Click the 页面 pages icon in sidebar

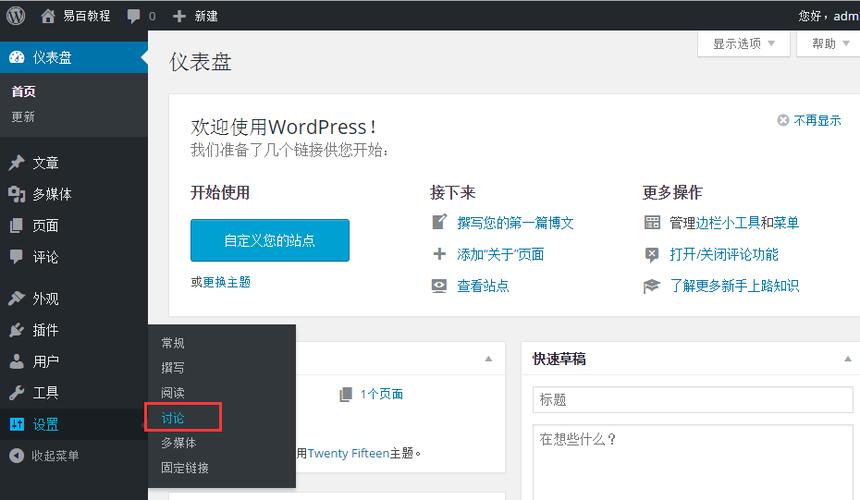click(16, 225)
